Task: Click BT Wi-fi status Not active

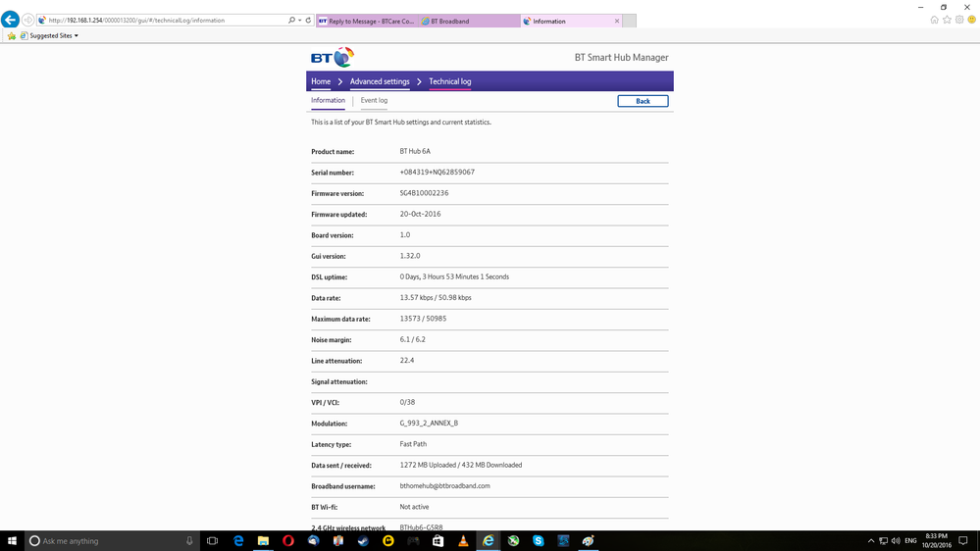Action: click(414, 507)
